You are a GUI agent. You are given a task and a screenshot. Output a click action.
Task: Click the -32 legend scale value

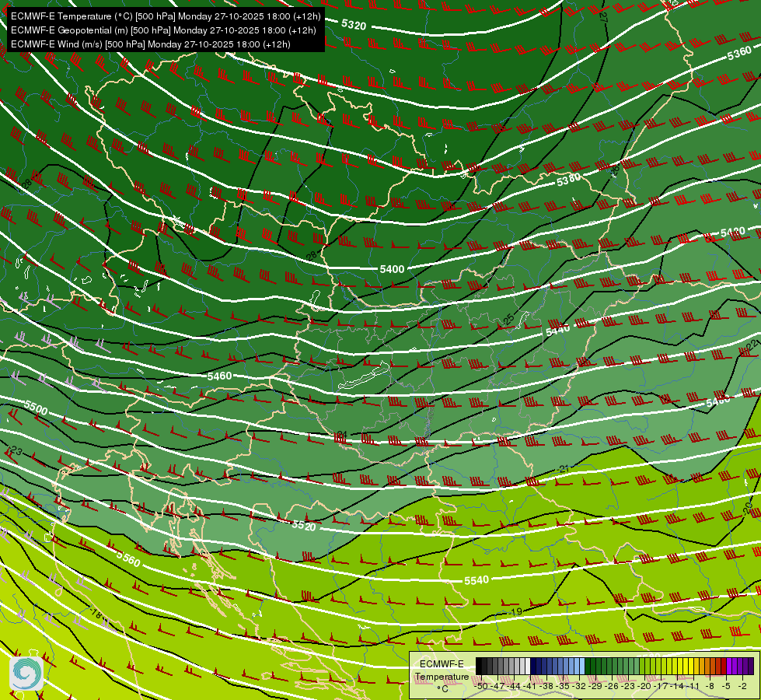[579, 687]
